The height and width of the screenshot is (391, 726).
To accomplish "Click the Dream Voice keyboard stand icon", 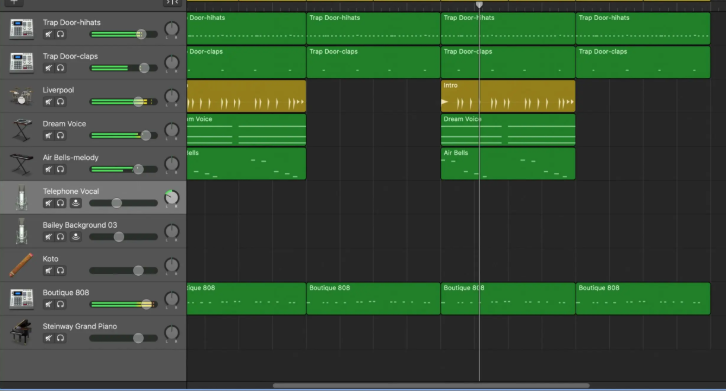I will coord(21,130).
